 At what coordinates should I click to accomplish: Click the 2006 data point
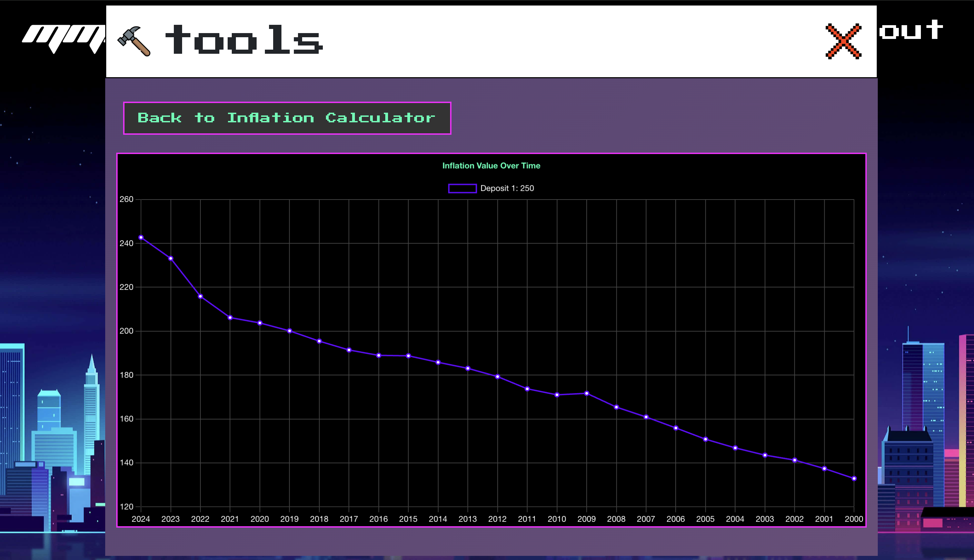click(x=676, y=428)
